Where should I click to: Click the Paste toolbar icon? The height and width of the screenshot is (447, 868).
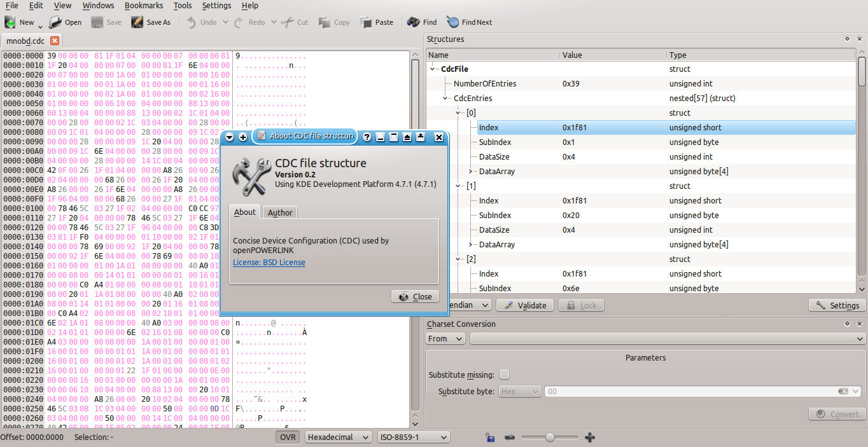pyautogui.click(x=366, y=22)
